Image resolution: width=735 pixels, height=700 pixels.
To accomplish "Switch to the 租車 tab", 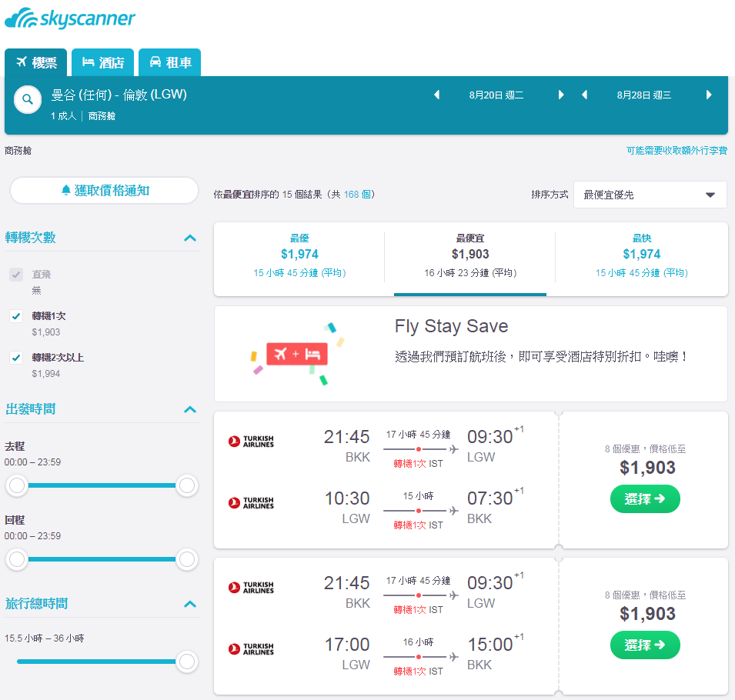I will (169, 62).
